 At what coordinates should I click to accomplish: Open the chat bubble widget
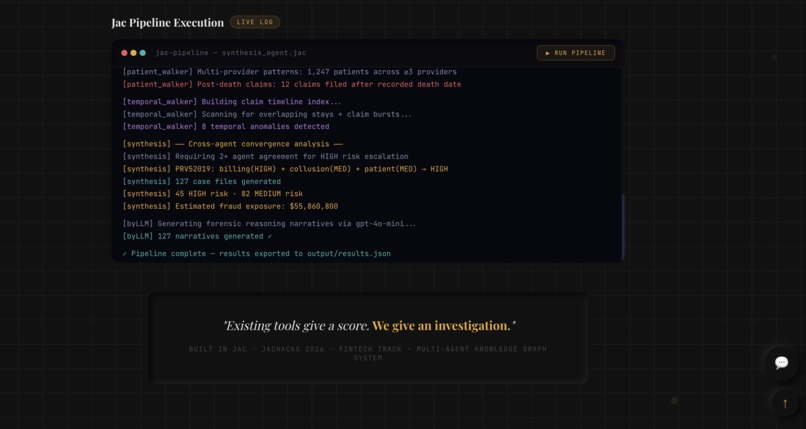[x=781, y=363]
